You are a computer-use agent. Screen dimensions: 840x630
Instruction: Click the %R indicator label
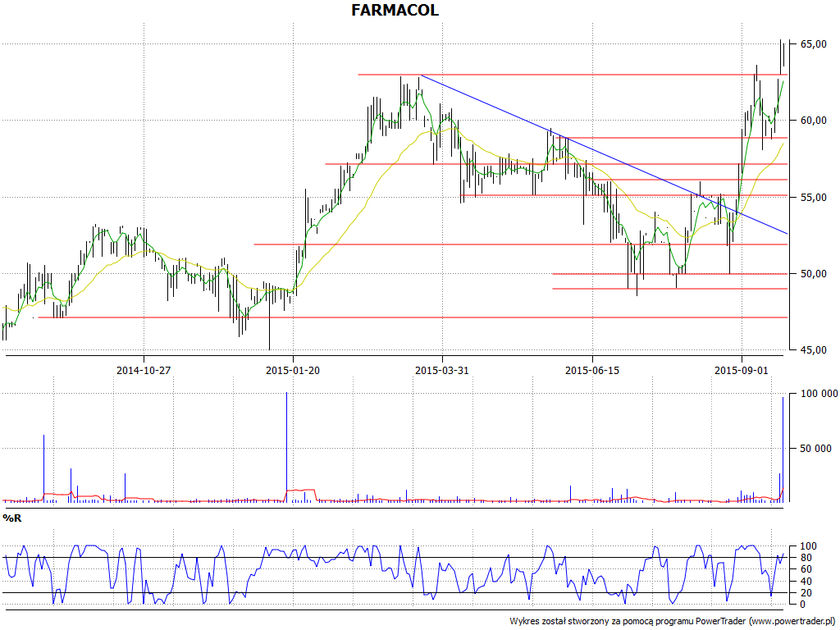[x=11, y=518]
